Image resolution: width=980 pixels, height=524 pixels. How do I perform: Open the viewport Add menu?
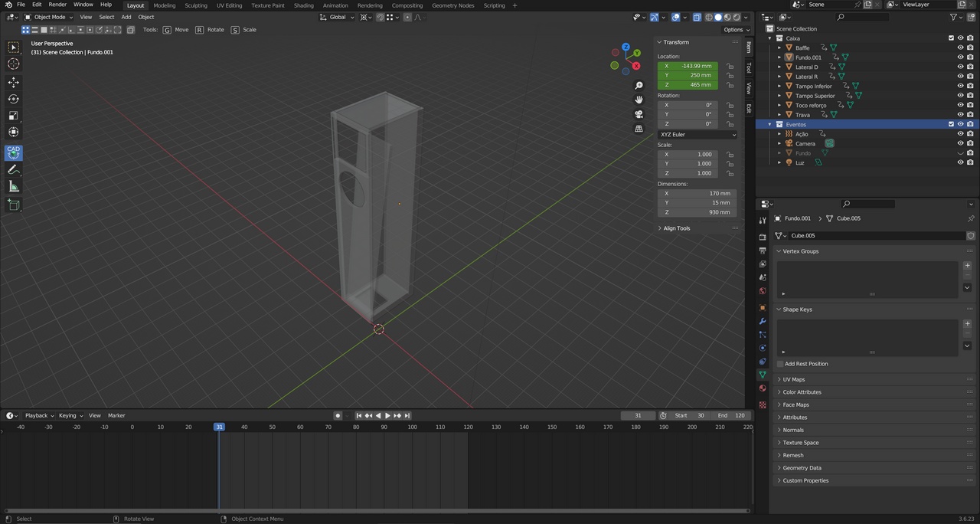tap(126, 17)
